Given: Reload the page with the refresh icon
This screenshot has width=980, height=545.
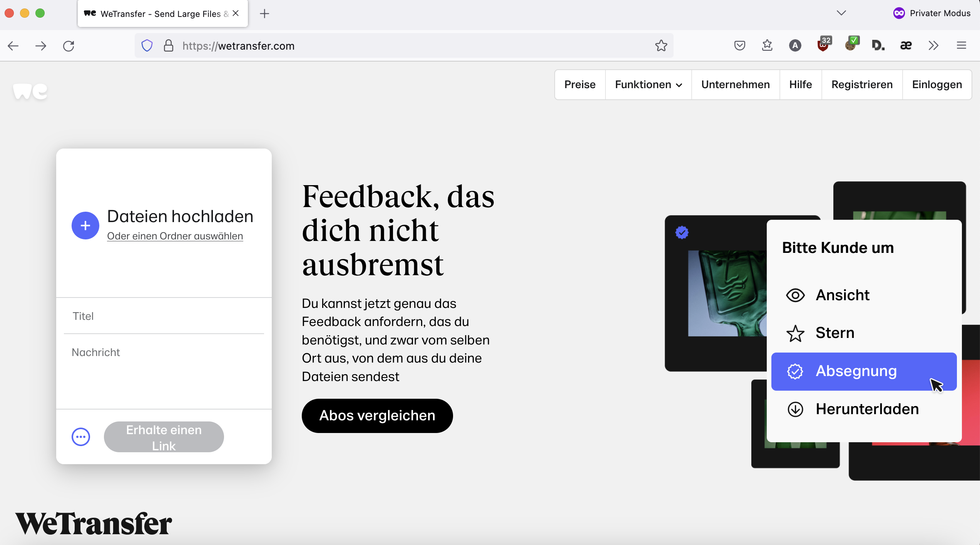Looking at the screenshot, I should pos(69,46).
